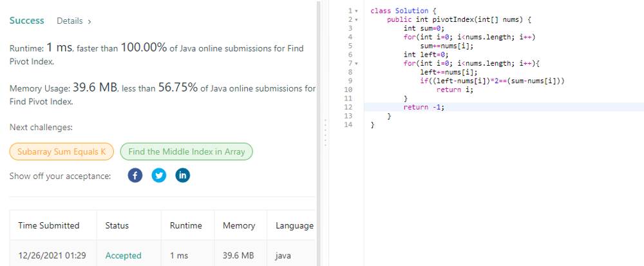Go to Find the Middle Index in Array
The image size is (644, 266).
click(186, 152)
